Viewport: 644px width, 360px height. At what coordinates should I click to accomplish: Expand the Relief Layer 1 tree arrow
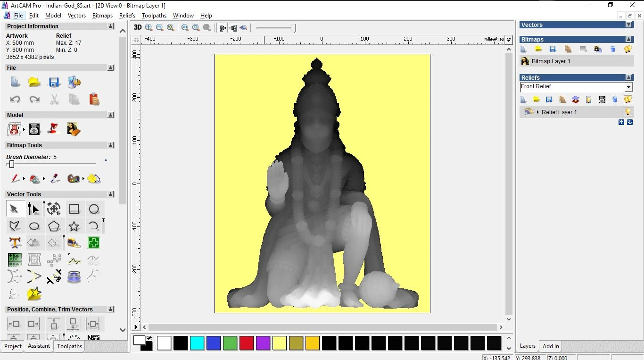[x=538, y=112]
